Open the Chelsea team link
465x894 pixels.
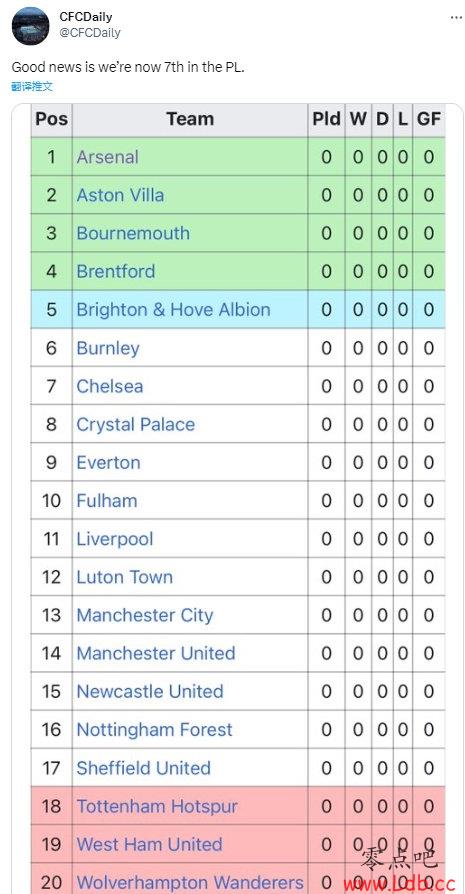pyautogui.click(x=109, y=386)
